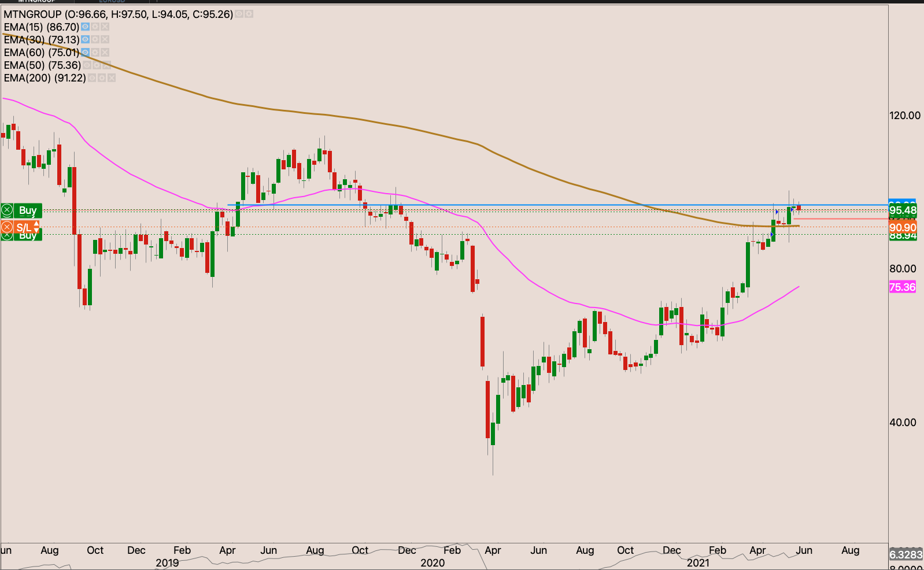The height and width of the screenshot is (570, 924).
Task: Open settings gear for EMA(15)
Action: click(95, 27)
